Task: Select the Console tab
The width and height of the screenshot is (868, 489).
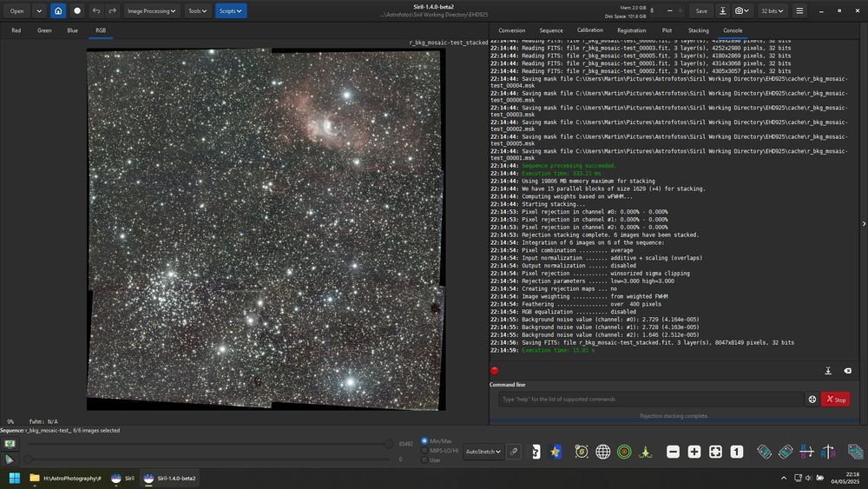Action: 733,30
